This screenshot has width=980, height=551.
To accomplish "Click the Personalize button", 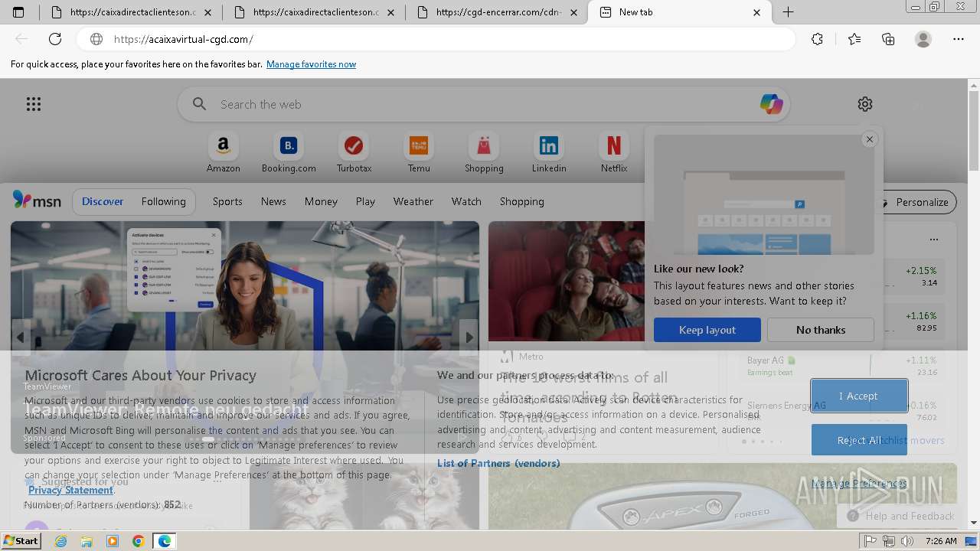I will click(916, 202).
